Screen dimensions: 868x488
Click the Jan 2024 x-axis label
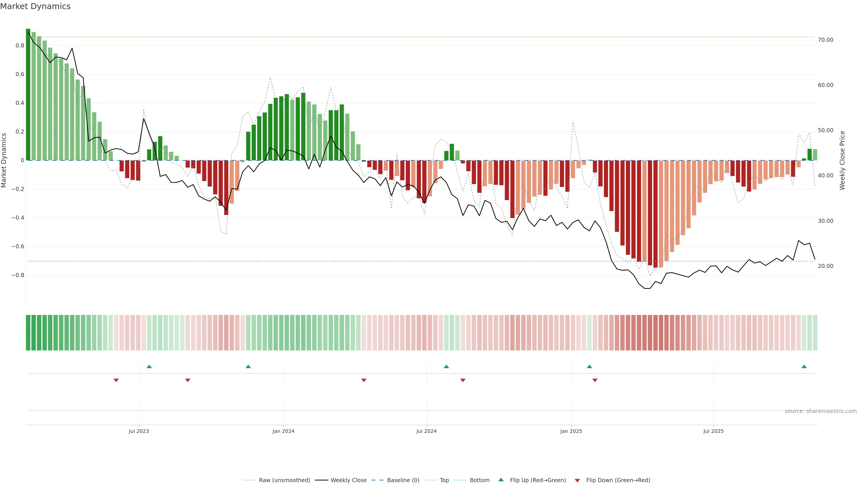(x=283, y=431)
